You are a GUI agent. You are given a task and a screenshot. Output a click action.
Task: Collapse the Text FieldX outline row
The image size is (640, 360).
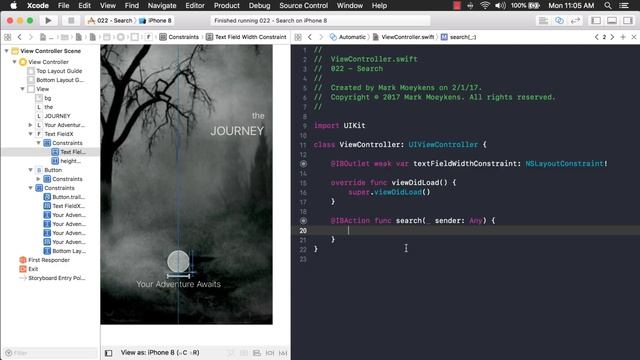pyautogui.click(x=31, y=134)
